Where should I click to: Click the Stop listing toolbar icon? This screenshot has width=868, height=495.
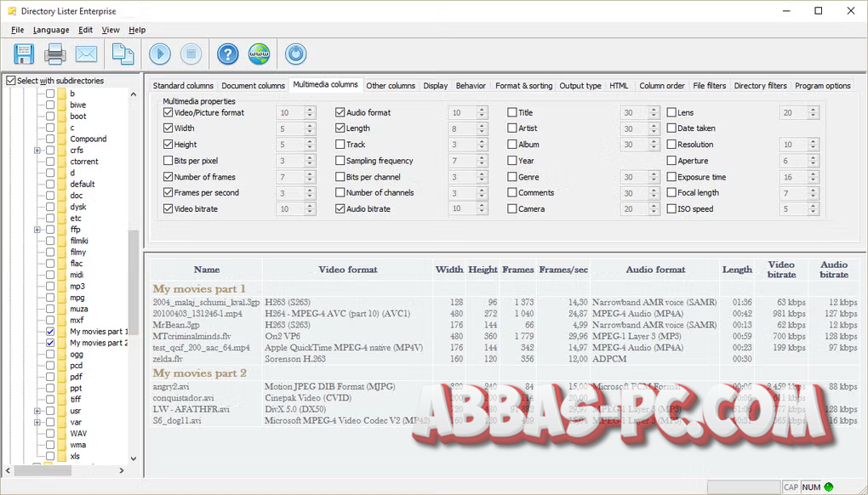click(191, 54)
